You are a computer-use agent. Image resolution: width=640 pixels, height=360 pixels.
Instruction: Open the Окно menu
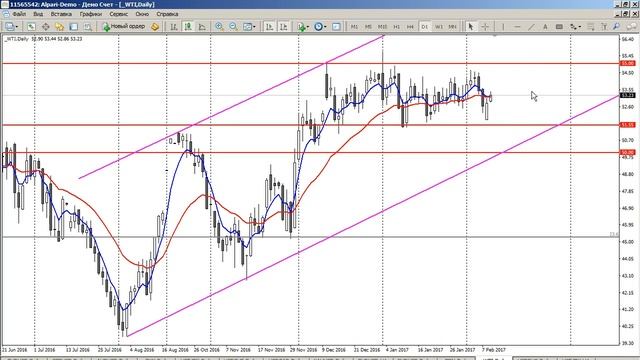click(142, 14)
